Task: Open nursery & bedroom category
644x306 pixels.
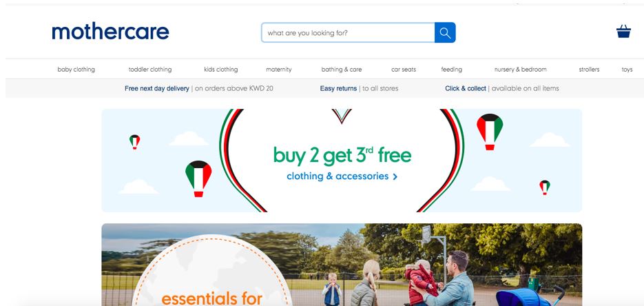Action: tap(521, 70)
